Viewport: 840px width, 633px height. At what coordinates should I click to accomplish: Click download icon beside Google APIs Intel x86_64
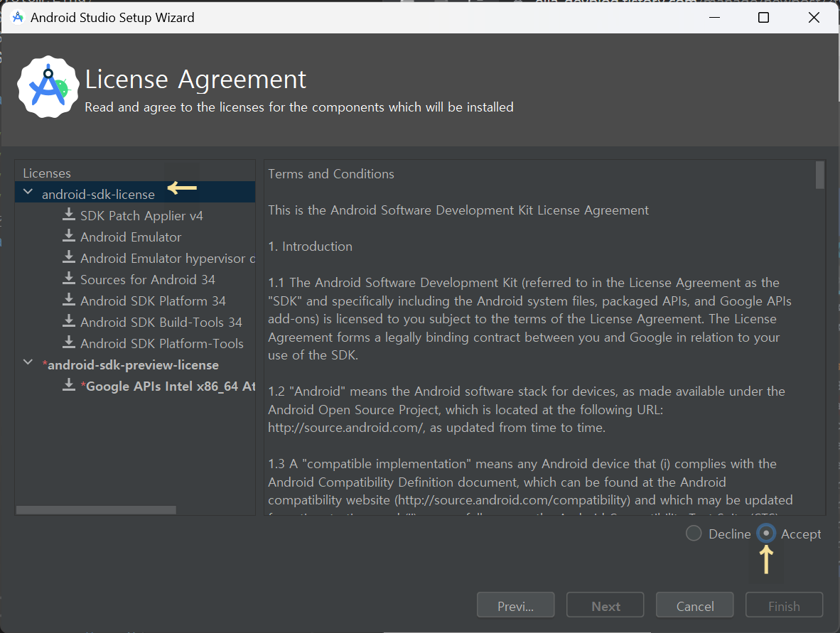(x=68, y=386)
